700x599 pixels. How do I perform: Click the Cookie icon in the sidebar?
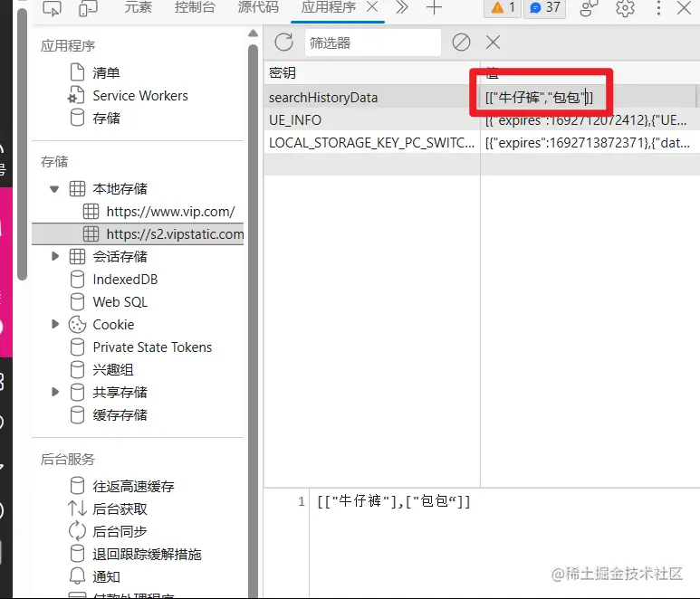(77, 325)
